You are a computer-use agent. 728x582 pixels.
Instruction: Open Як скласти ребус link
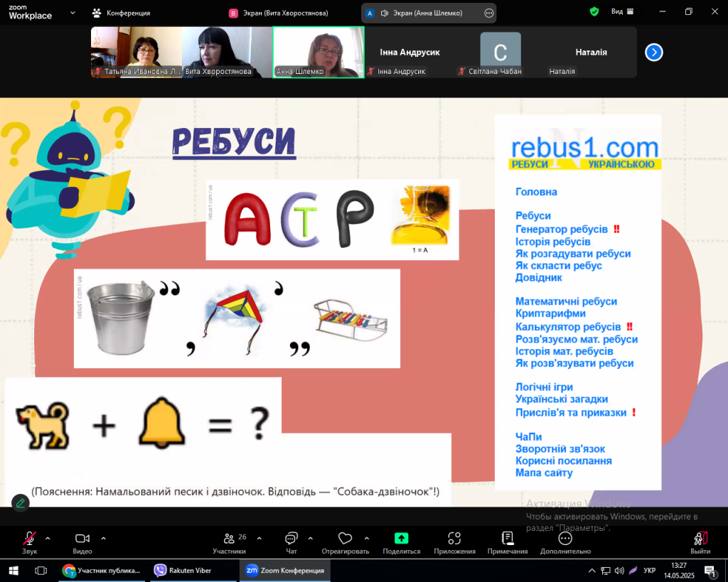[x=559, y=266]
